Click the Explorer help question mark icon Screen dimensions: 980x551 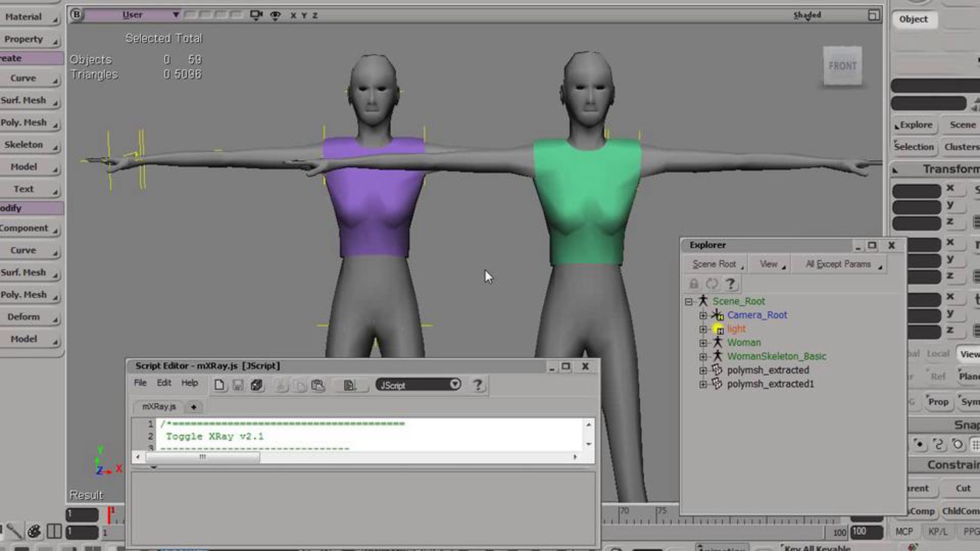click(731, 283)
